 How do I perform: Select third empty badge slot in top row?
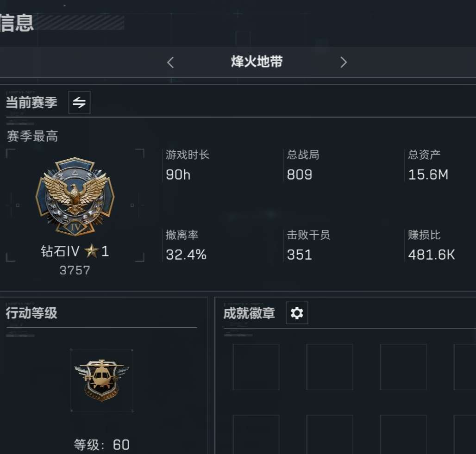click(403, 367)
